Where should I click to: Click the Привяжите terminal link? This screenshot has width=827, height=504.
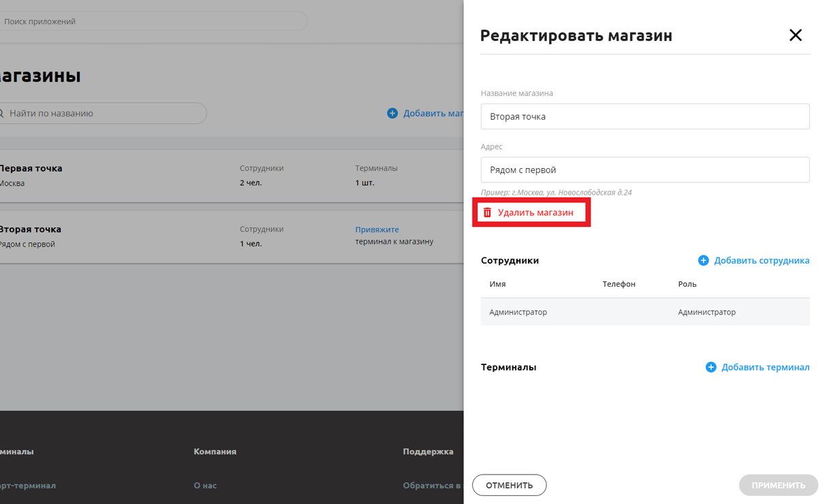(377, 230)
